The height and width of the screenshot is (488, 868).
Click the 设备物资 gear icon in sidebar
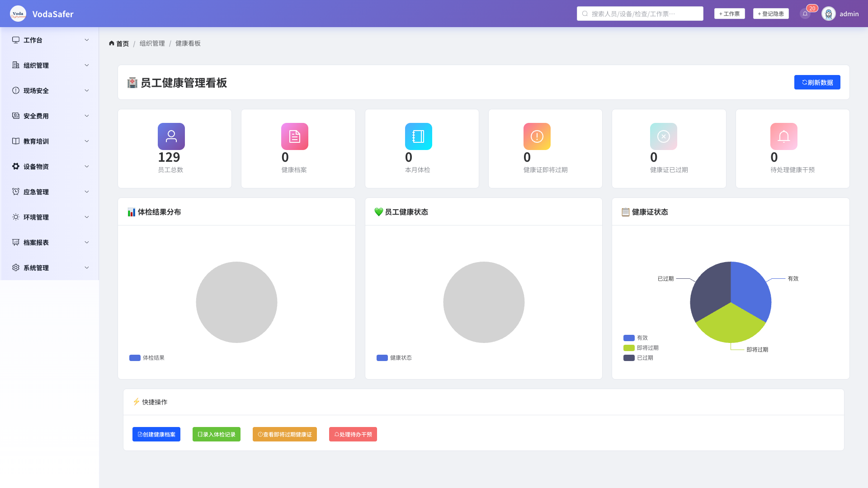coord(16,166)
